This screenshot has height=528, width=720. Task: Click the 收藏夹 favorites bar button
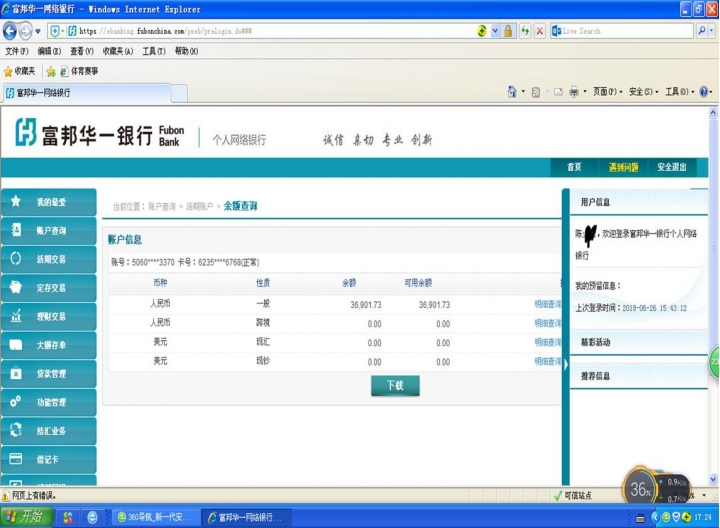tap(19, 71)
